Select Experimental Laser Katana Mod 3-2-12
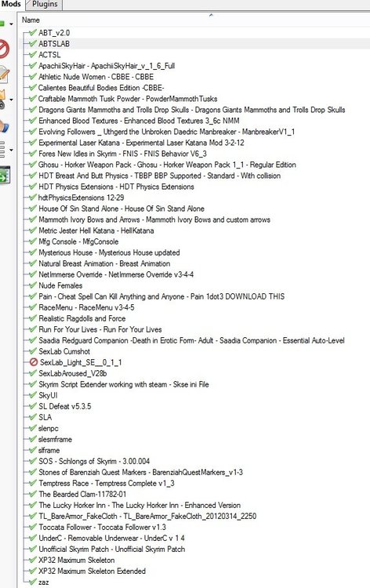Image resolution: width=370 pixels, height=588 pixels. [x=141, y=143]
